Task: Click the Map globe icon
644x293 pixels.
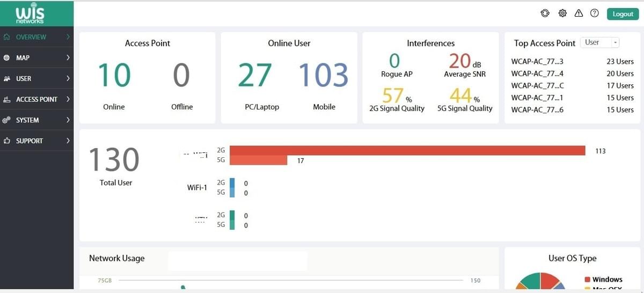Action: tap(6, 57)
